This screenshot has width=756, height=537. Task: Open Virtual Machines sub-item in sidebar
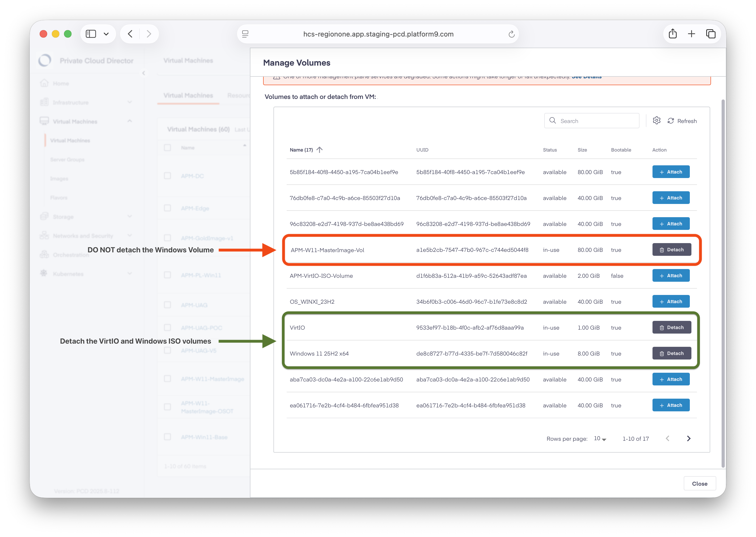pyautogui.click(x=70, y=140)
